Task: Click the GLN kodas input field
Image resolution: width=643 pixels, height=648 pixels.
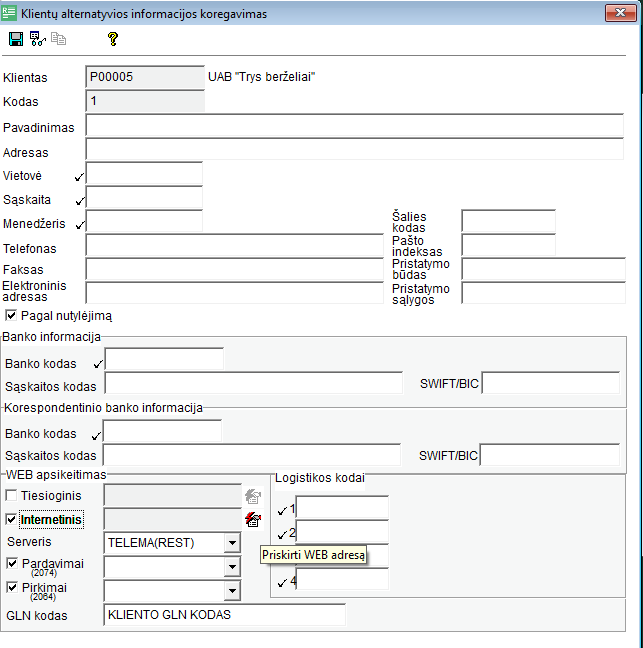Action: [x=224, y=615]
